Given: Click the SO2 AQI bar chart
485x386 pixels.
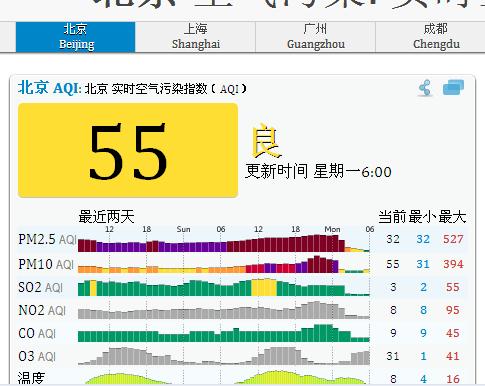Looking at the screenshot, I should tap(224, 287).
